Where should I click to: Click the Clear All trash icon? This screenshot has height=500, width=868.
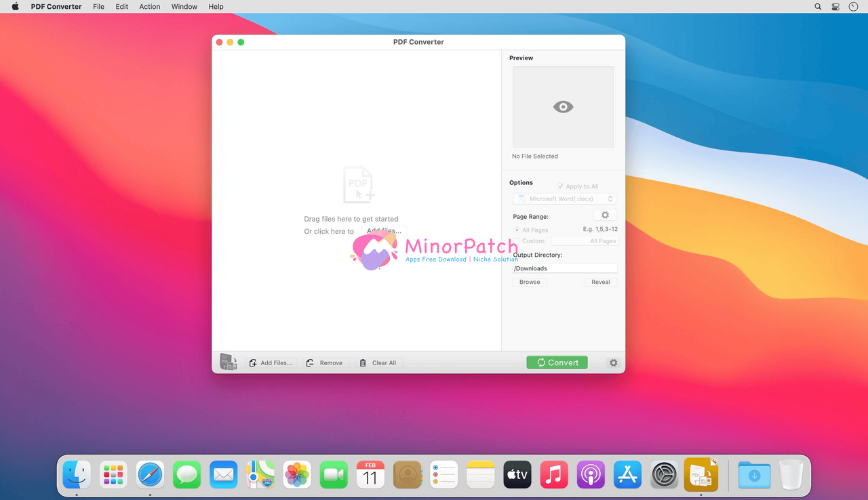(x=363, y=362)
